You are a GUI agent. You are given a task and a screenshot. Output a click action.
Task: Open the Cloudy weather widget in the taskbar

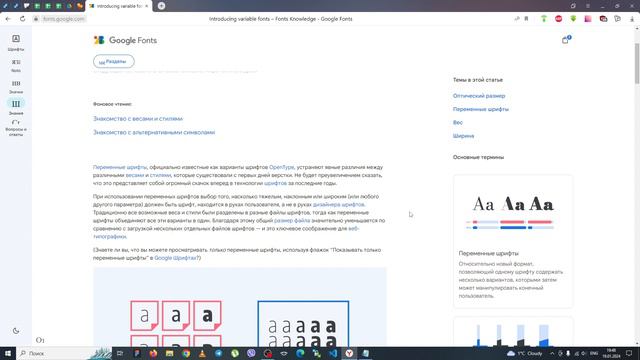[x=525, y=353]
